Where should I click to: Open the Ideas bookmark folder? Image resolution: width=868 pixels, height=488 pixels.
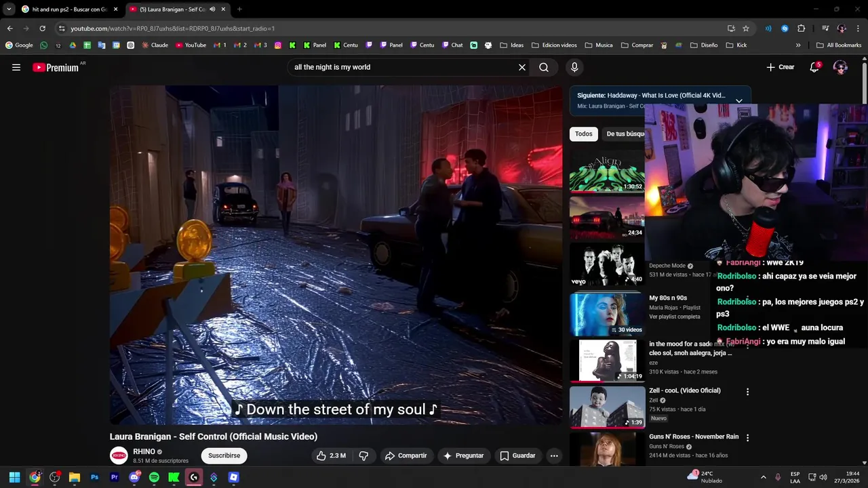(512, 45)
